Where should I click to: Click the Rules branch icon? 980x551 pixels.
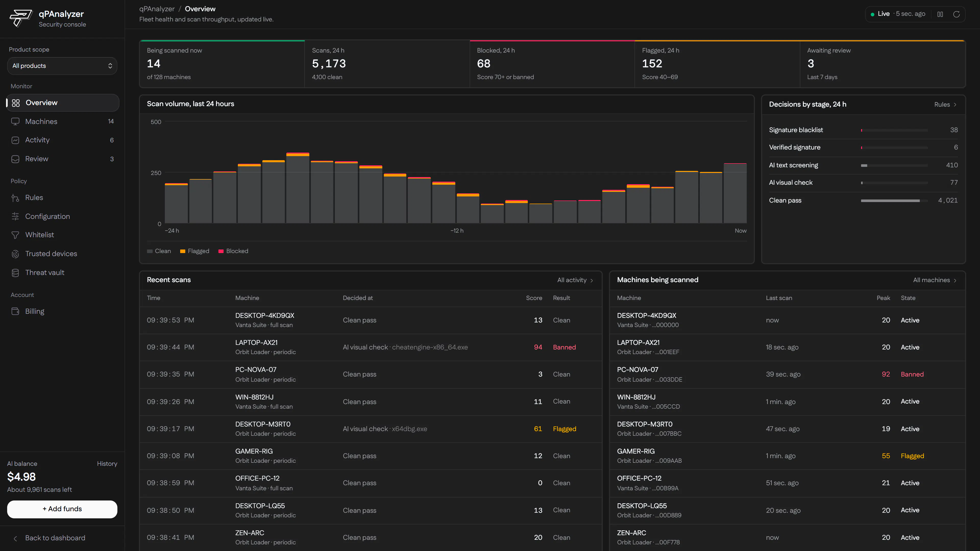[x=15, y=198]
